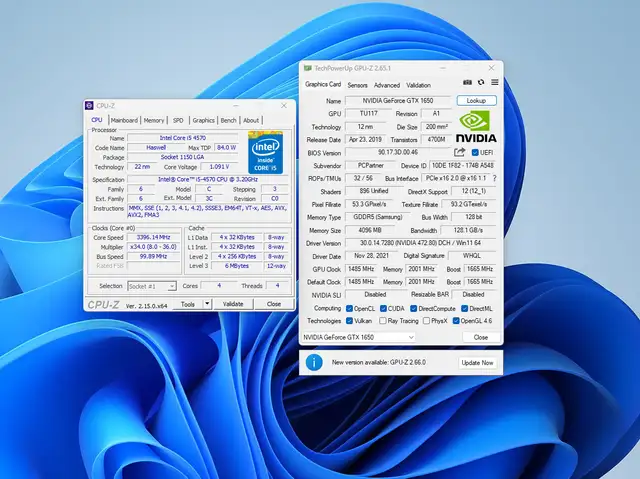
Task: Open the Graphics tab in CPU-Z
Action: (203, 120)
